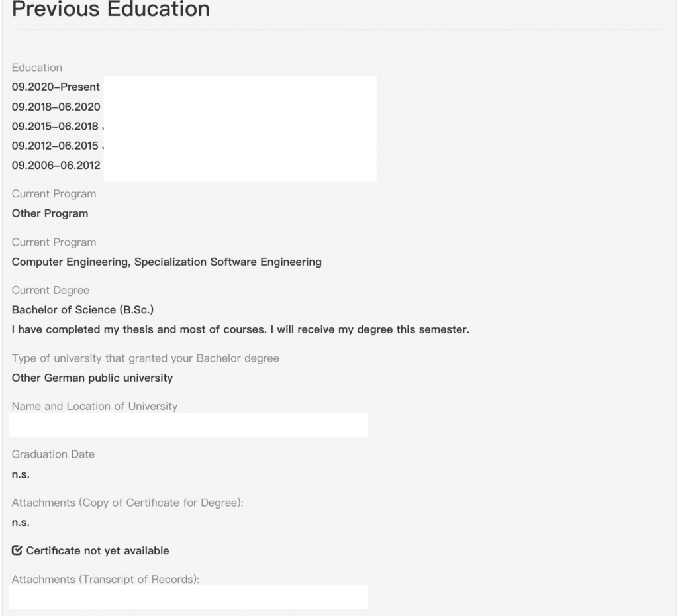Select the 09.2015–06.2018 education entry
The width and height of the screenshot is (678, 616).
tap(56, 126)
